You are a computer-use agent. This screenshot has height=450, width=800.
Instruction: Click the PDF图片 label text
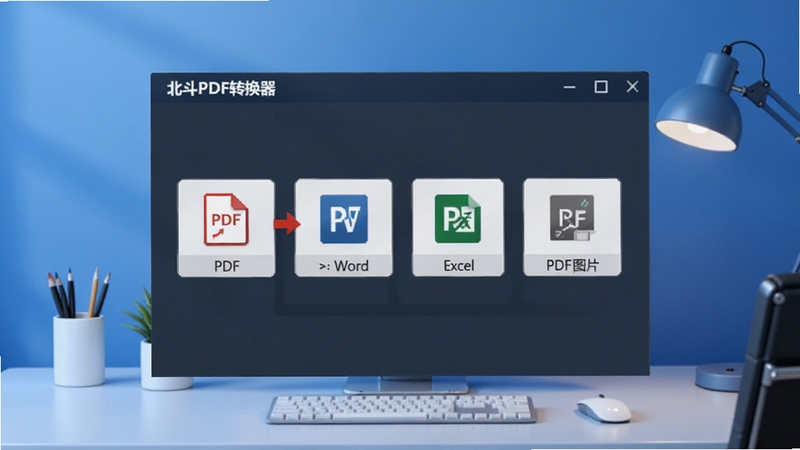click(x=572, y=265)
